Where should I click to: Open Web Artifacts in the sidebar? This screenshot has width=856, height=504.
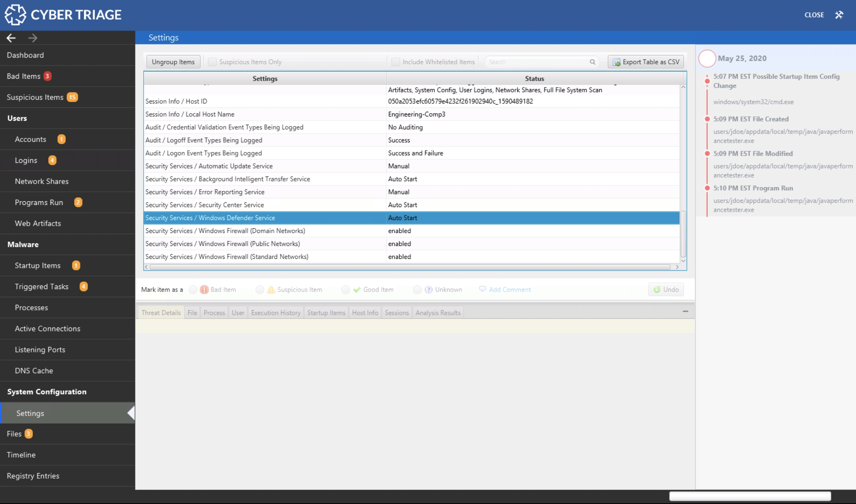[x=68, y=223]
